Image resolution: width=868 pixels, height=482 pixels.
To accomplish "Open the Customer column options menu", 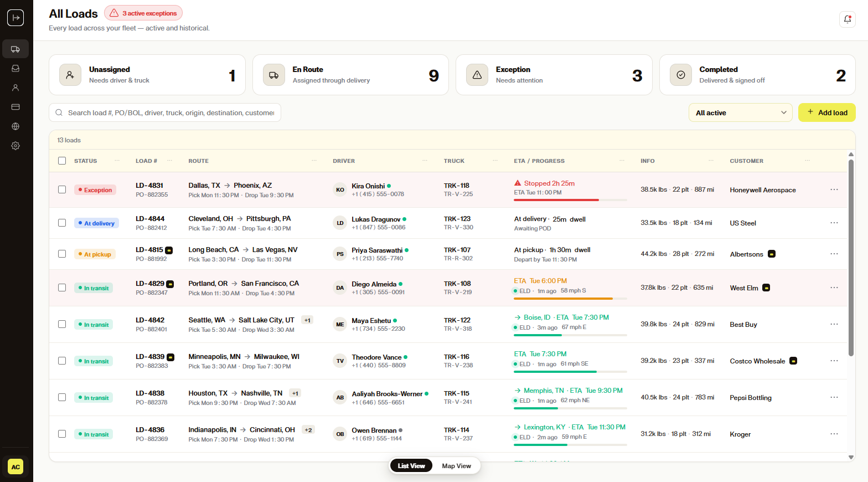I will point(808,161).
